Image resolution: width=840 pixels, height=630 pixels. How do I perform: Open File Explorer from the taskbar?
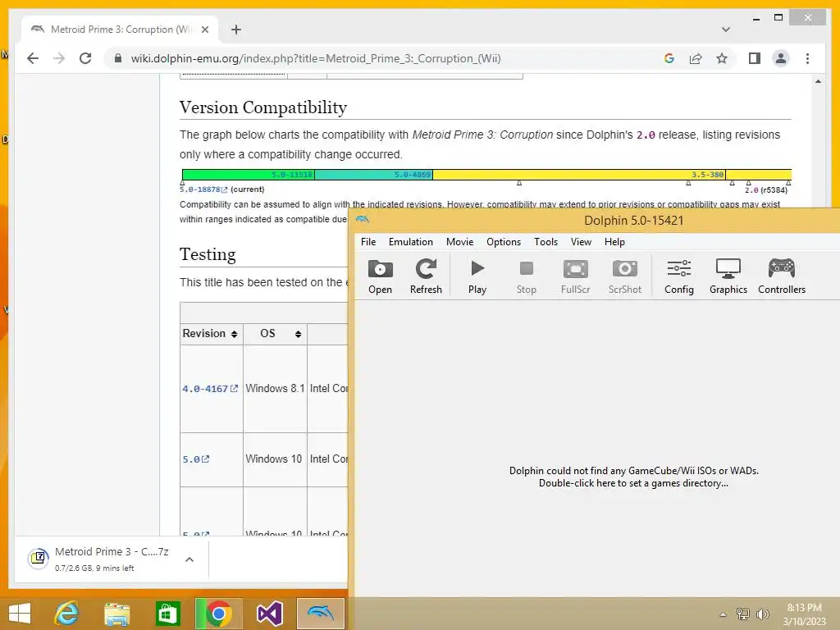click(116, 614)
